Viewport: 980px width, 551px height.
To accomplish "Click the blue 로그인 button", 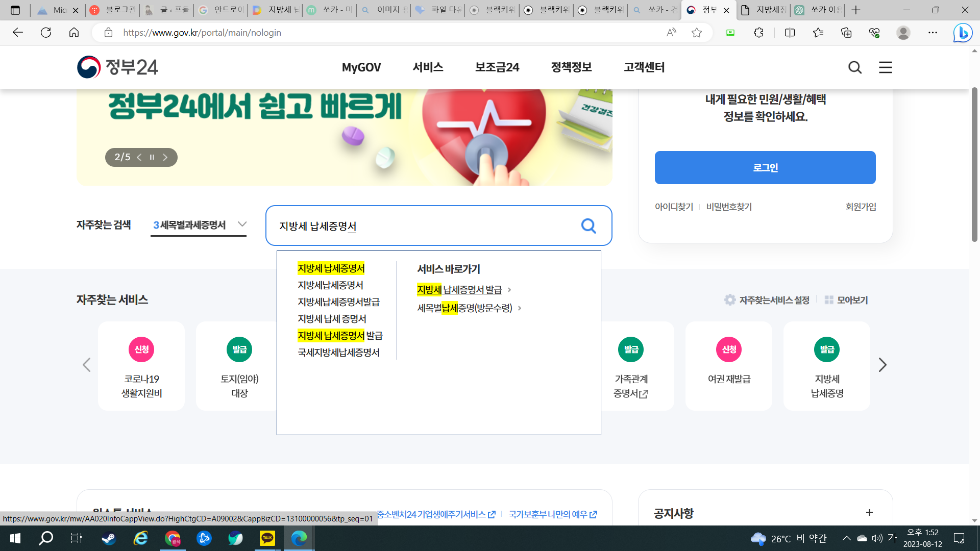I will (x=765, y=167).
